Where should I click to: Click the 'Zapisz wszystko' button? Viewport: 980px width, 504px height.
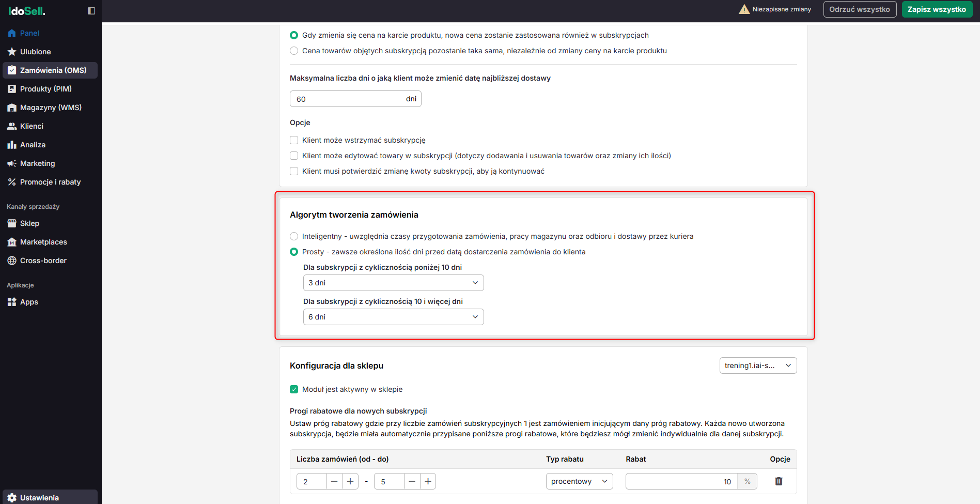coord(937,9)
